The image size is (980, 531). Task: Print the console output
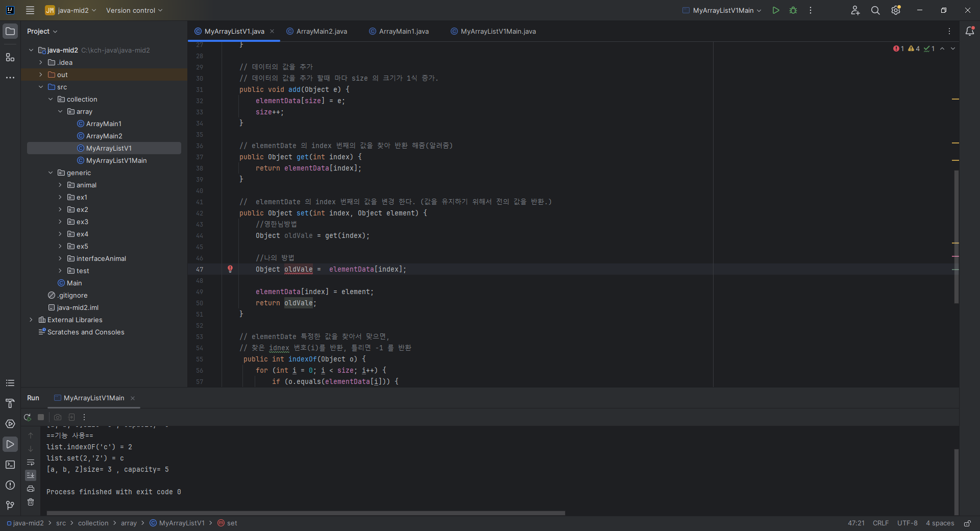[31, 489]
